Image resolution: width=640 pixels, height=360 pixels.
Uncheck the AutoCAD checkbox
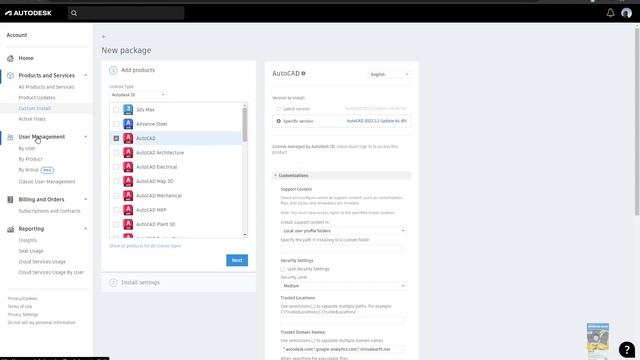[116, 138]
